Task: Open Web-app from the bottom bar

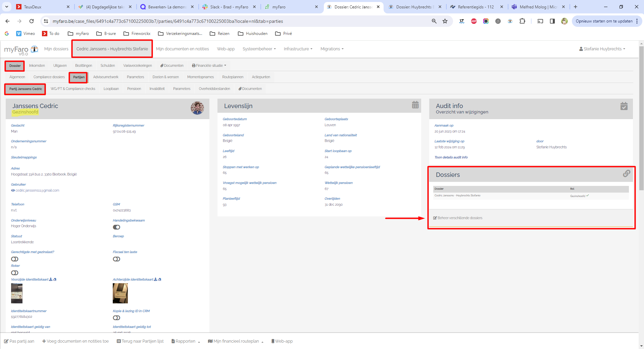Action: (x=282, y=341)
